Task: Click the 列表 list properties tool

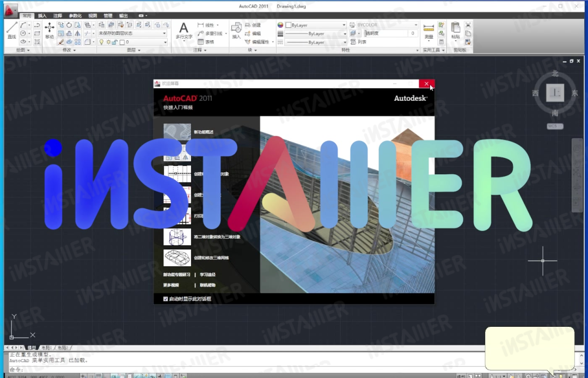Action: [x=358, y=42]
